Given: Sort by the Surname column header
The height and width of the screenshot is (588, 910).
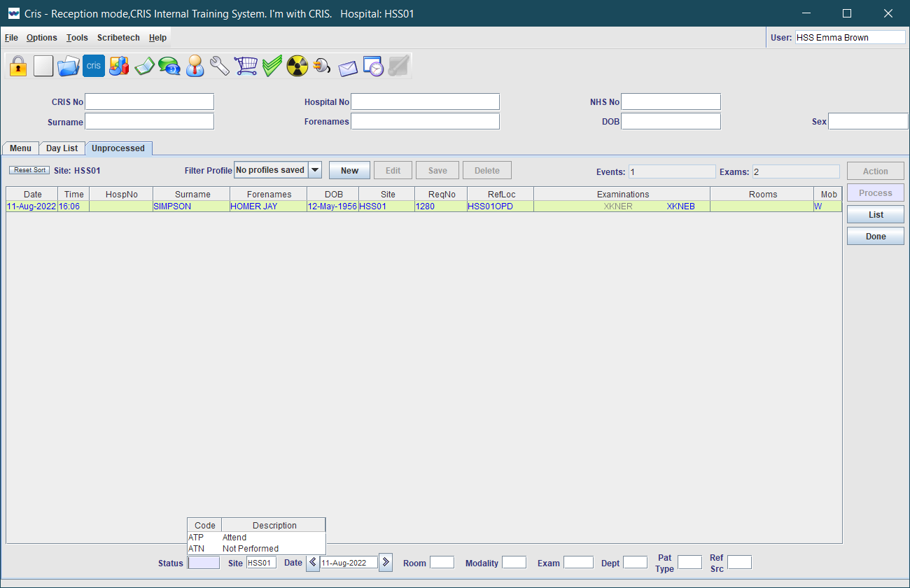Looking at the screenshot, I should coord(192,194).
